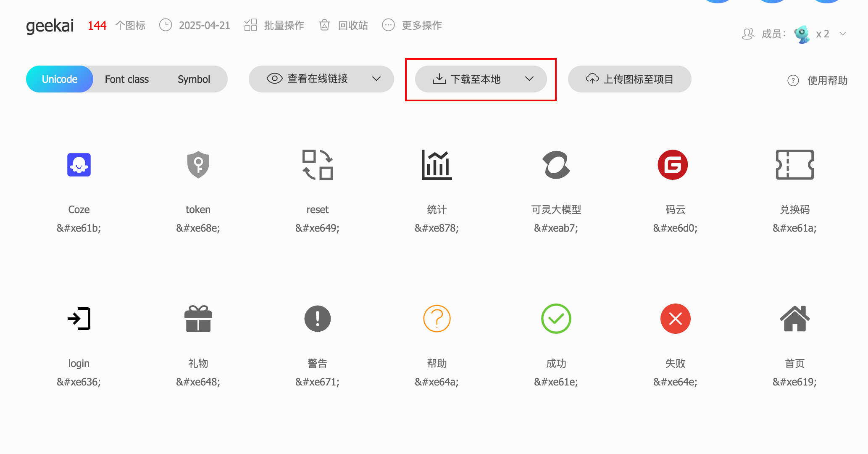Click the token shield icon
This screenshot has height=454, width=868.
pos(198,165)
